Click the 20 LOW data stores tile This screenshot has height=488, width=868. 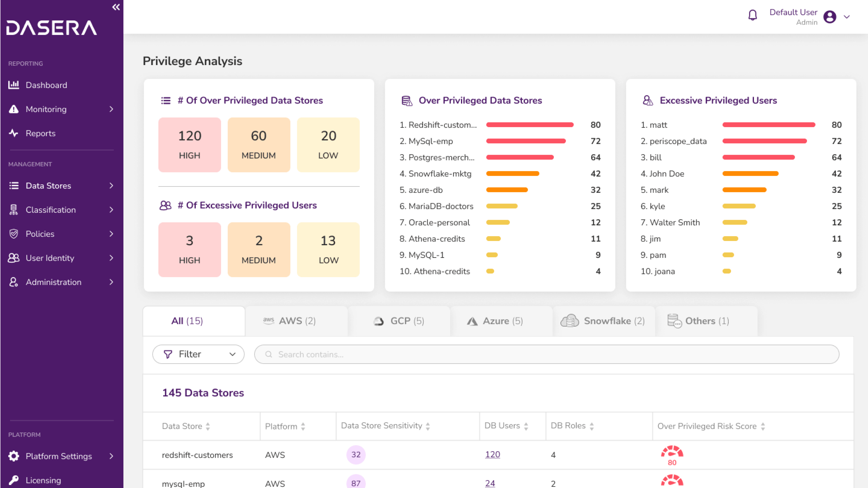click(328, 145)
